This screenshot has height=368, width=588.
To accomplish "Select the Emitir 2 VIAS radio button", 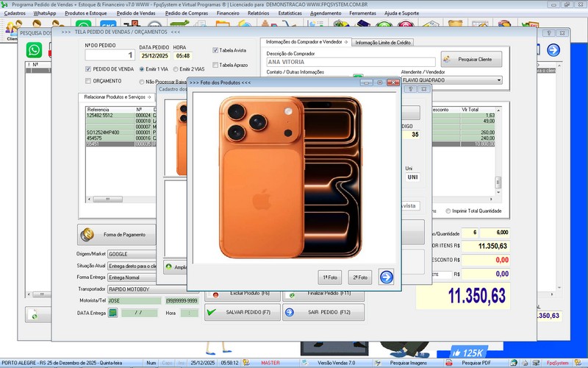I will [x=176, y=69].
